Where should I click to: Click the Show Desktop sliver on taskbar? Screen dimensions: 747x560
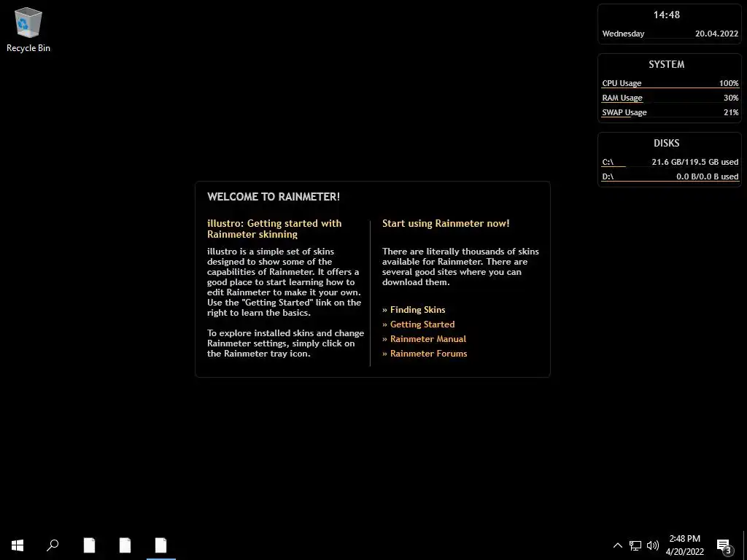[745, 545]
